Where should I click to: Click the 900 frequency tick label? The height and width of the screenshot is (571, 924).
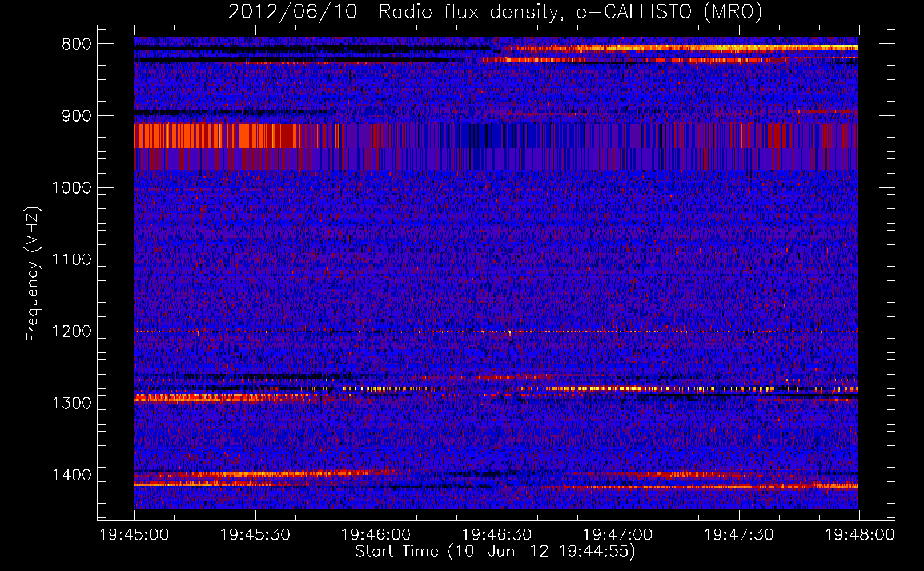pyautogui.click(x=77, y=116)
